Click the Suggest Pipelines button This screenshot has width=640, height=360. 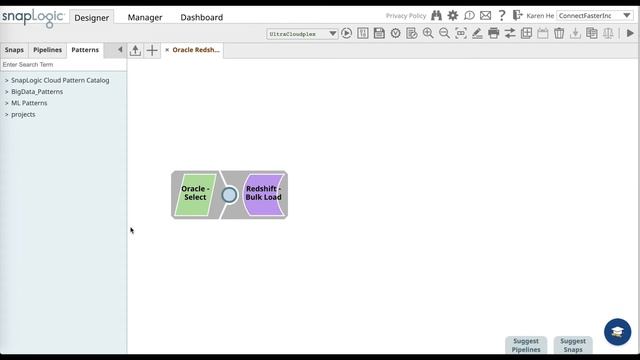(x=526, y=345)
